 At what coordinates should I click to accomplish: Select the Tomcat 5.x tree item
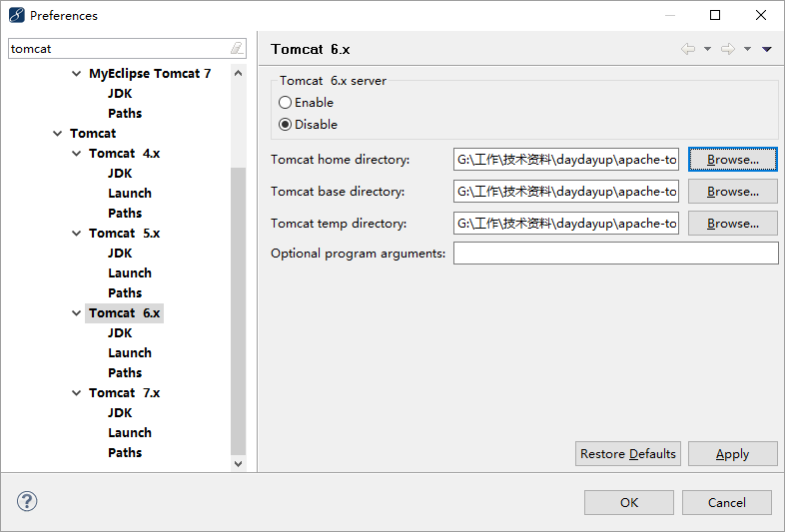(124, 234)
